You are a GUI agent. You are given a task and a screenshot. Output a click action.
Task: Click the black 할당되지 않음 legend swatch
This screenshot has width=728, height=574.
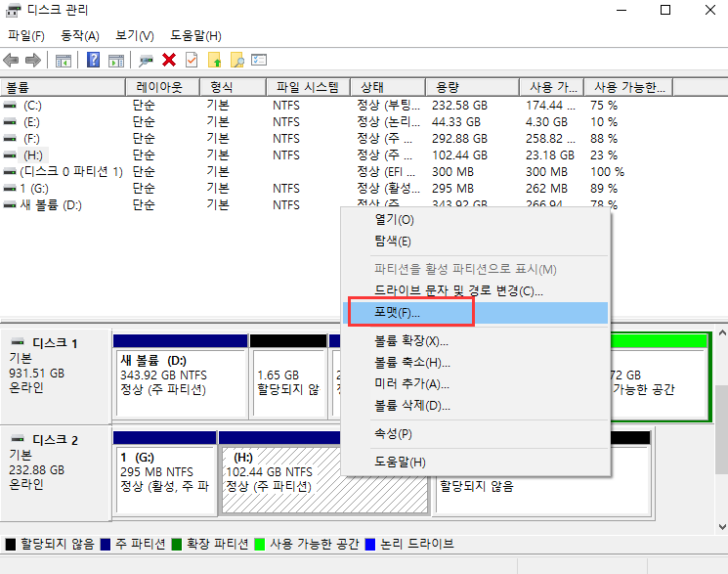(x=11, y=545)
